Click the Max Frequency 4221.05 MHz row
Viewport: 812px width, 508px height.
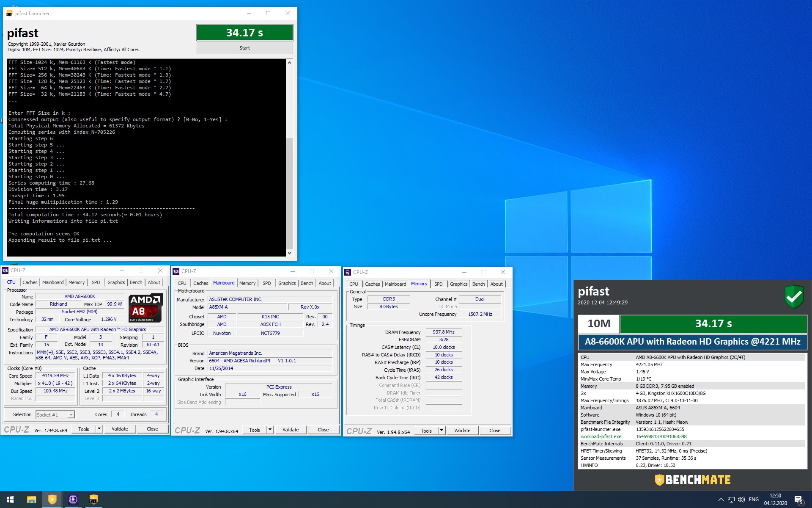692,364
